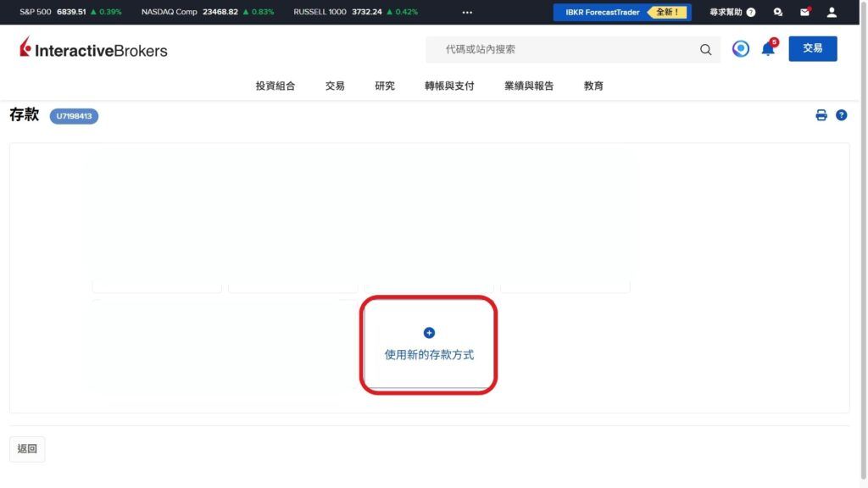The height and width of the screenshot is (488, 868).
Task: Click the 返回 back button
Action: click(27, 449)
